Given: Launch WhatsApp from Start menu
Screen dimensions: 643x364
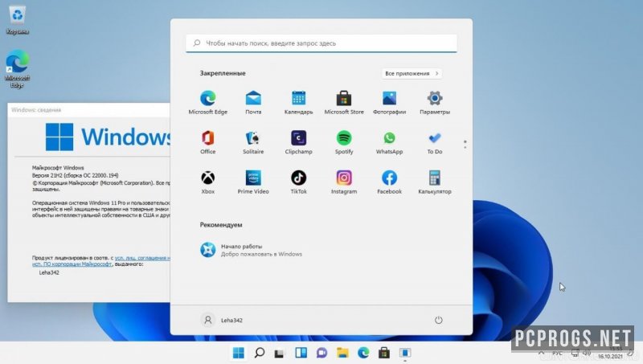Looking at the screenshot, I should 389,142.
